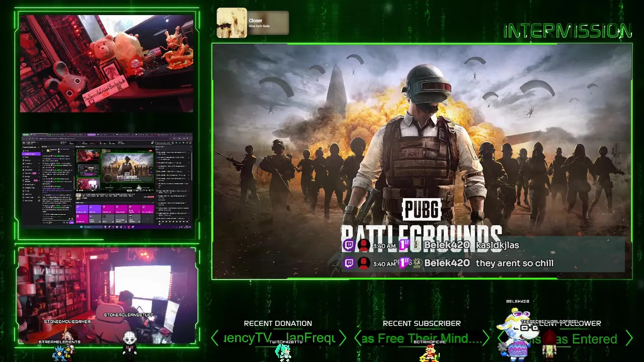
Task: Click the RECENT SUBSCRIBER label
Action: coord(422,323)
